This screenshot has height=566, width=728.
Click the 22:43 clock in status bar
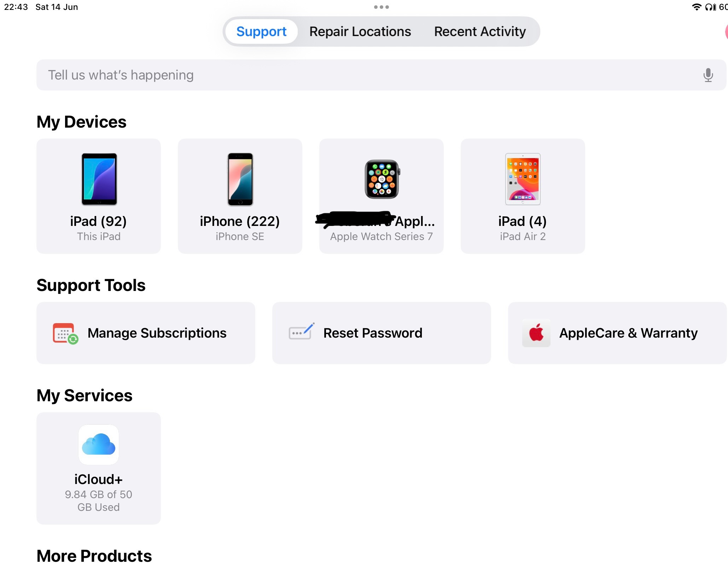point(16,7)
